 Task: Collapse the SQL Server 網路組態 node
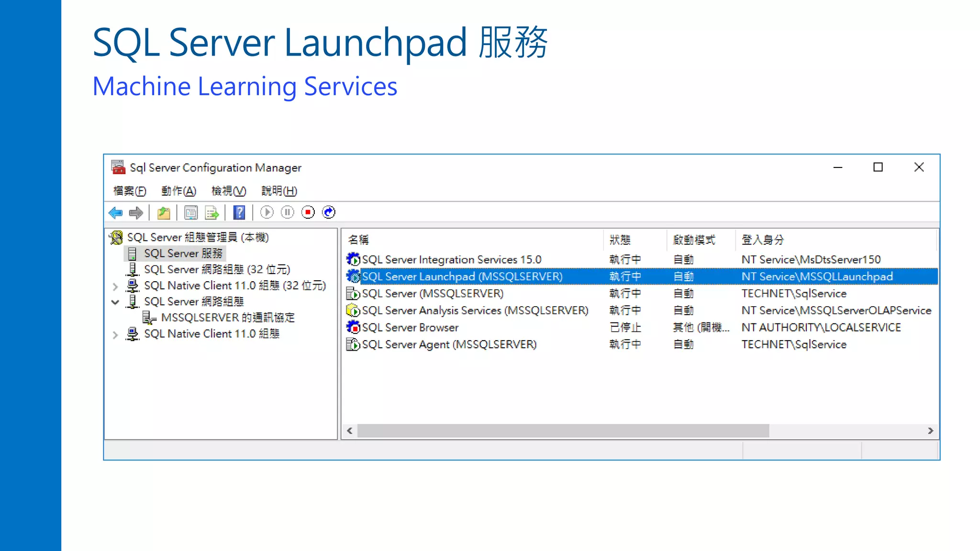[115, 302]
